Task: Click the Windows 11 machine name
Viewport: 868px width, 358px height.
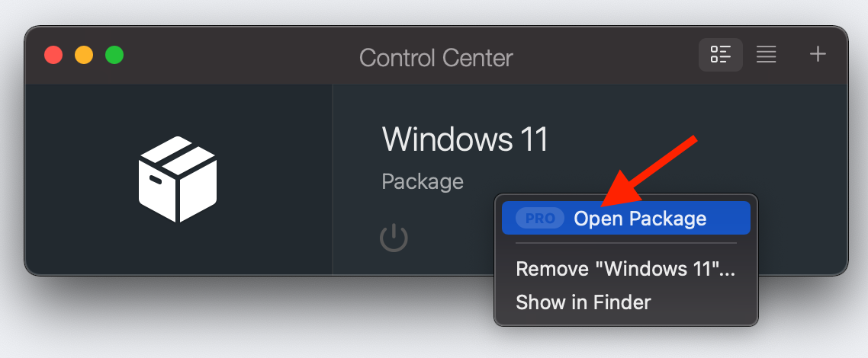Action: (465, 139)
